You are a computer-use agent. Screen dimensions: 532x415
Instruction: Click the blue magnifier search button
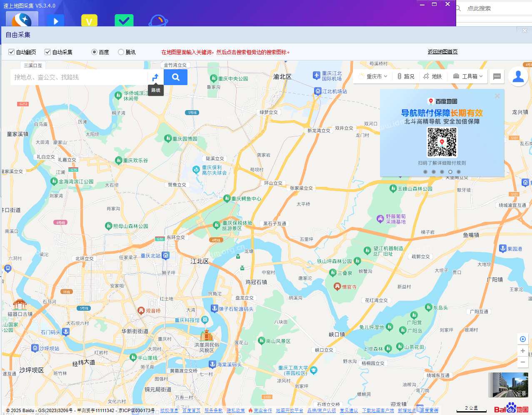tap(175, 77)
